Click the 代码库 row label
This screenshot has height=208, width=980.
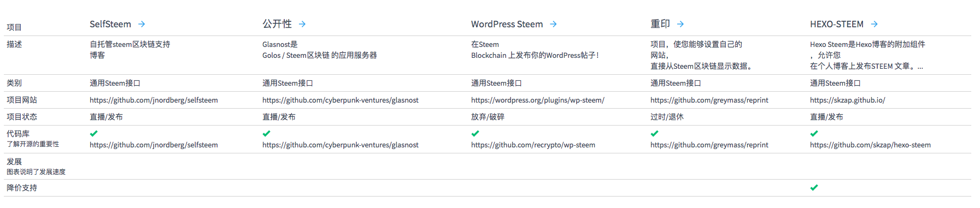point(18,134)
